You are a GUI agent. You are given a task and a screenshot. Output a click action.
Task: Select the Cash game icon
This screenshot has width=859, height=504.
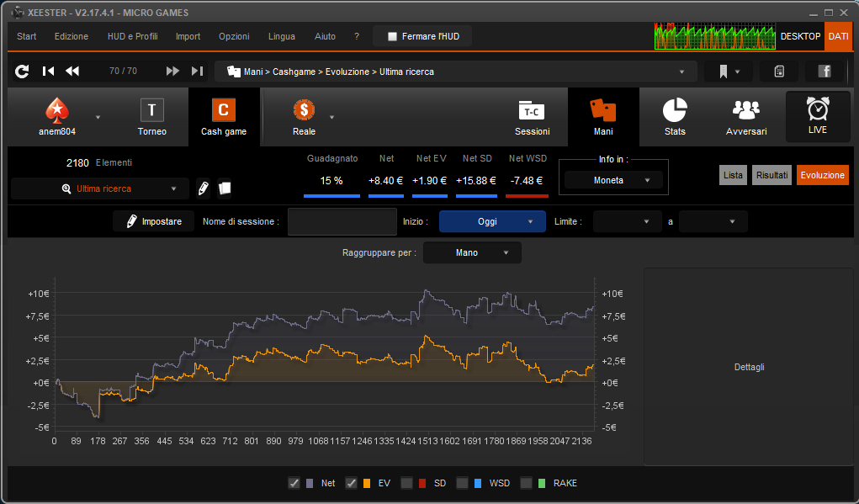224,110
